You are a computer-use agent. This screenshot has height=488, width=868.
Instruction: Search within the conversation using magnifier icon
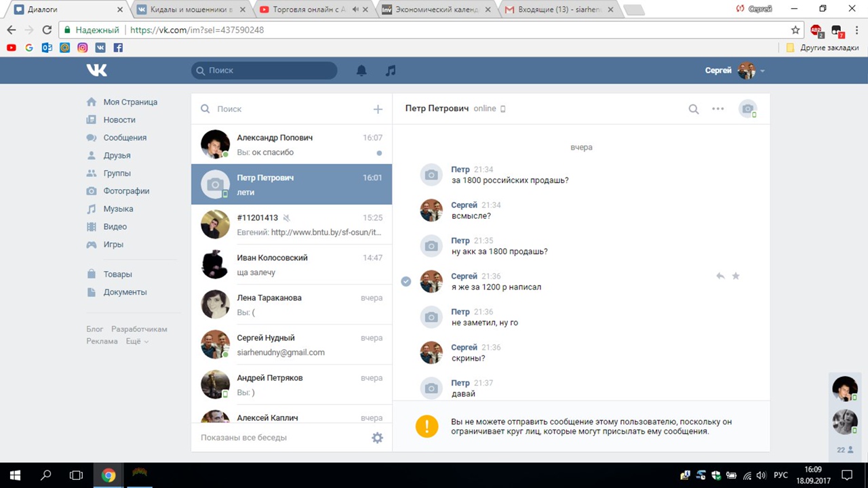point(694,109)
